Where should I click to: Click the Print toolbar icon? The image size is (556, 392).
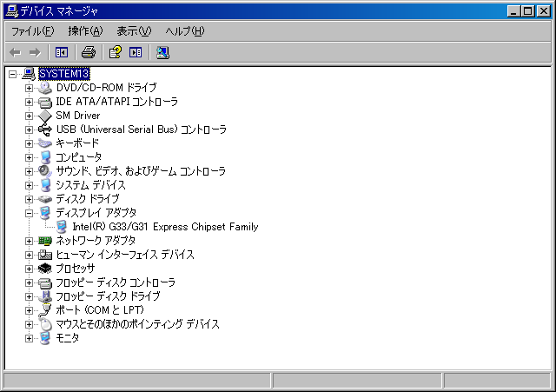tap(89, 52)
